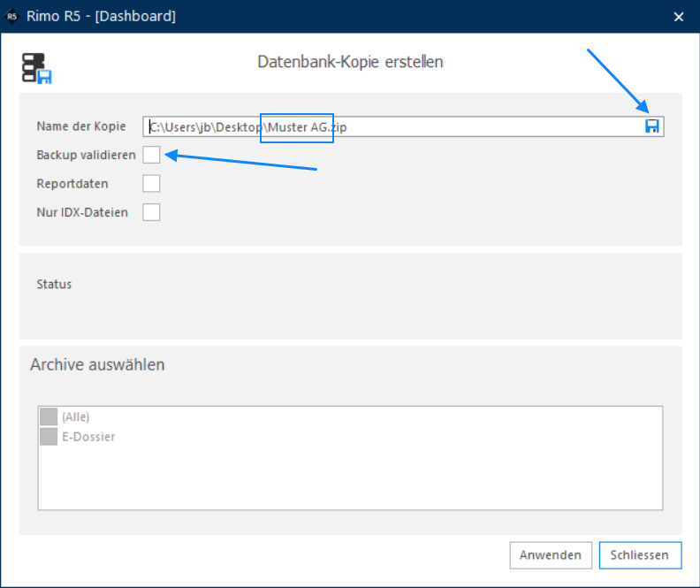Click the Name der Kopie label

(81, 126)
